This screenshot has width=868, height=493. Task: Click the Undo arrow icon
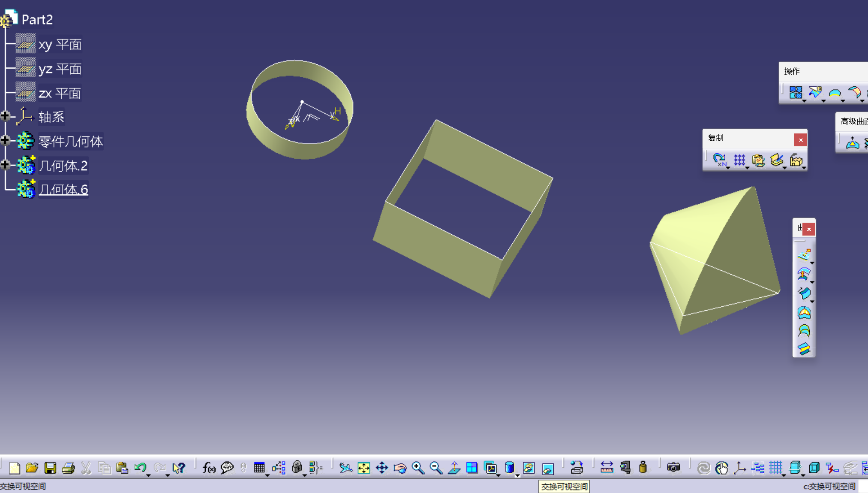140,468
